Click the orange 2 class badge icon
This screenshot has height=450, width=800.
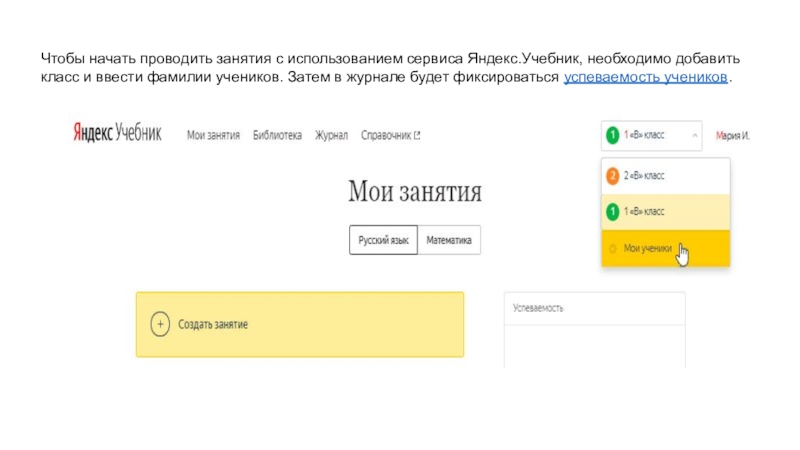coord(612,176)
